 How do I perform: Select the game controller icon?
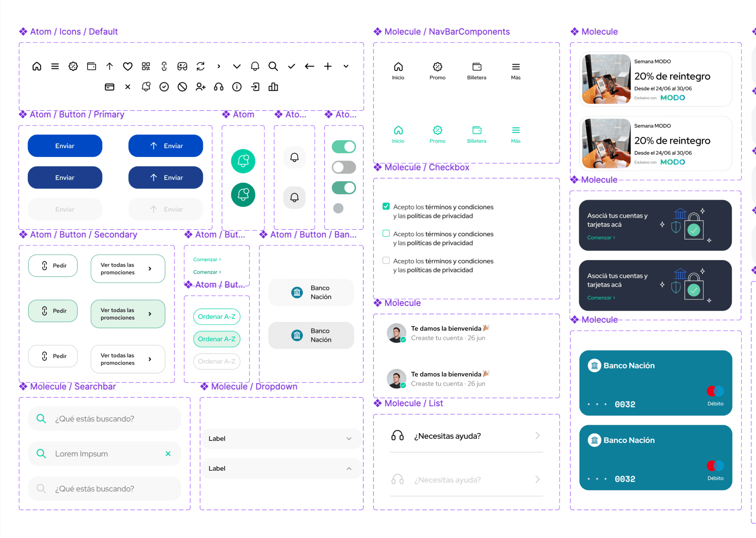click(x=182, y=66)
